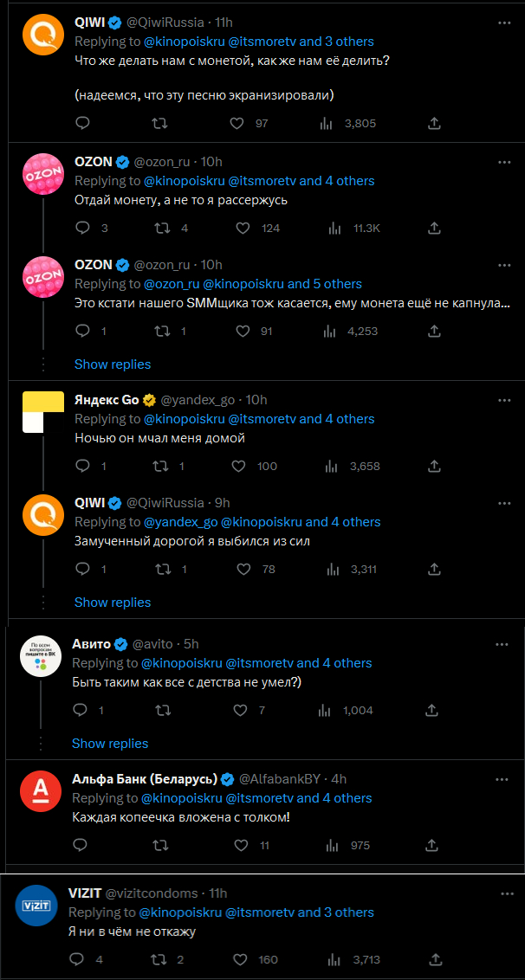Retweet OZON's "Отдай монету" tweet
Image resolution: width=525 pixels, height=980 pixels.
pyautogui.click(x=159, y=228)
